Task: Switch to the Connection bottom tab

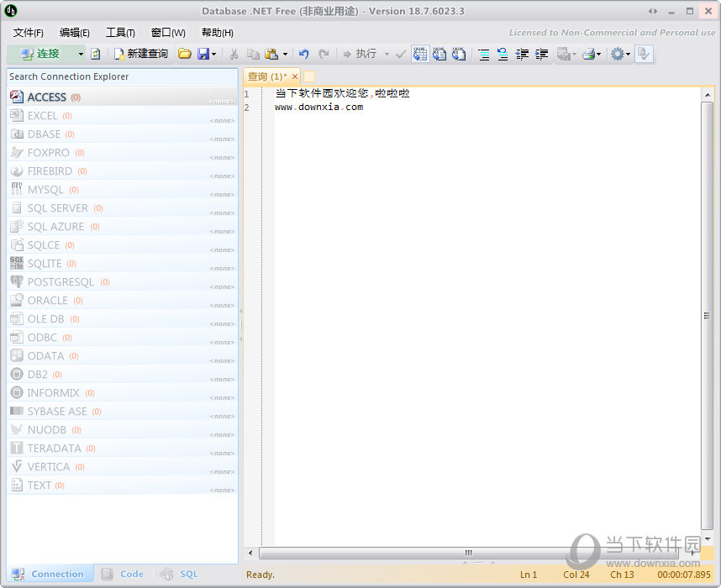Action: pos(50,574)
